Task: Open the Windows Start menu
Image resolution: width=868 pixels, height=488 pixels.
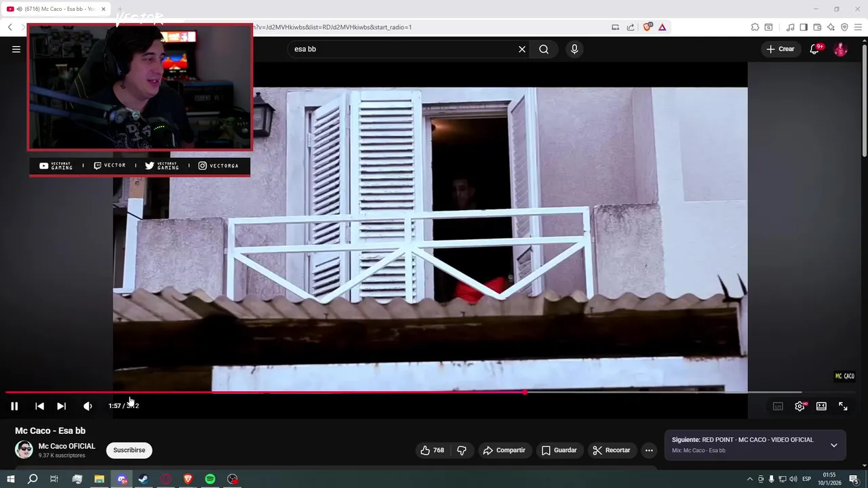Action: pyautogui.click(x=10, y=479)
